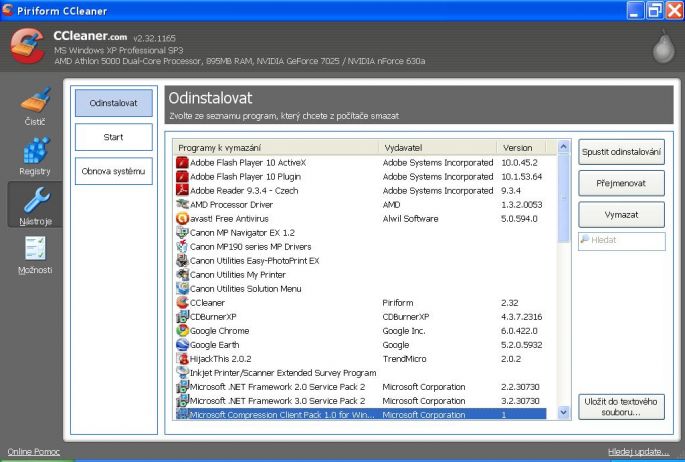The image size is (685, 462).
Task: Click the Adobe Reader 9.3.4 icon
Action: (x=182, y=190)
